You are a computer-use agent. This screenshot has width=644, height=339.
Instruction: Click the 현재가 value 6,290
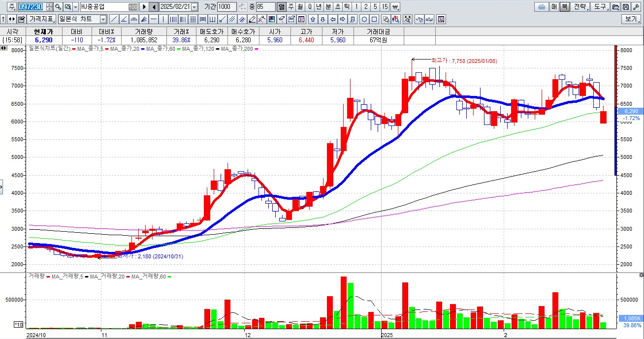(43, 40)
